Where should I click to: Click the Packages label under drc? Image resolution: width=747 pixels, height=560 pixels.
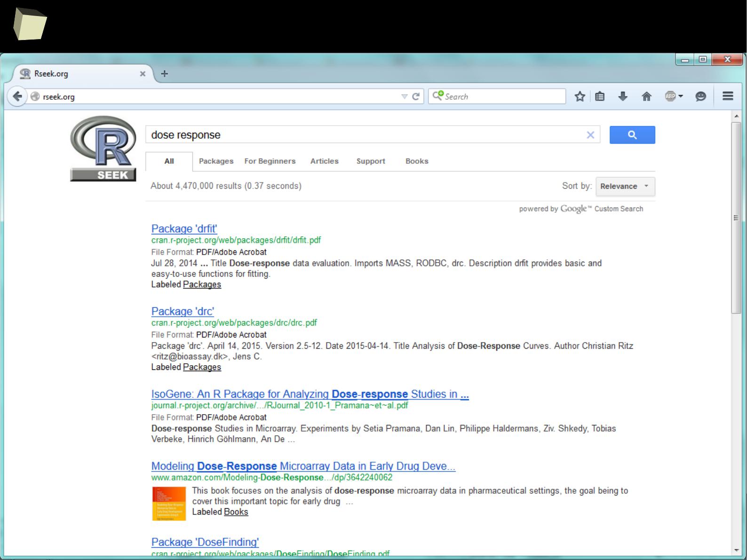202,367
